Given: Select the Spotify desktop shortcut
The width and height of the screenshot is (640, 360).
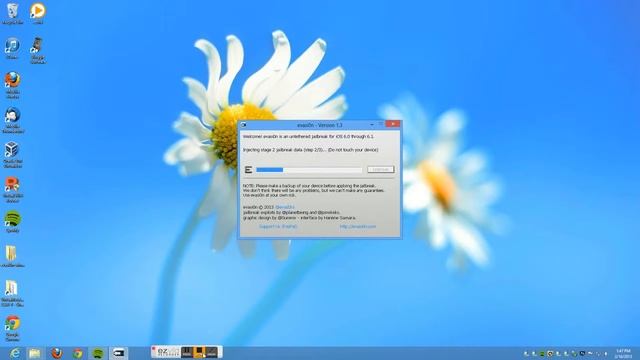Looking at the screenshot, I should click(13, 222).
